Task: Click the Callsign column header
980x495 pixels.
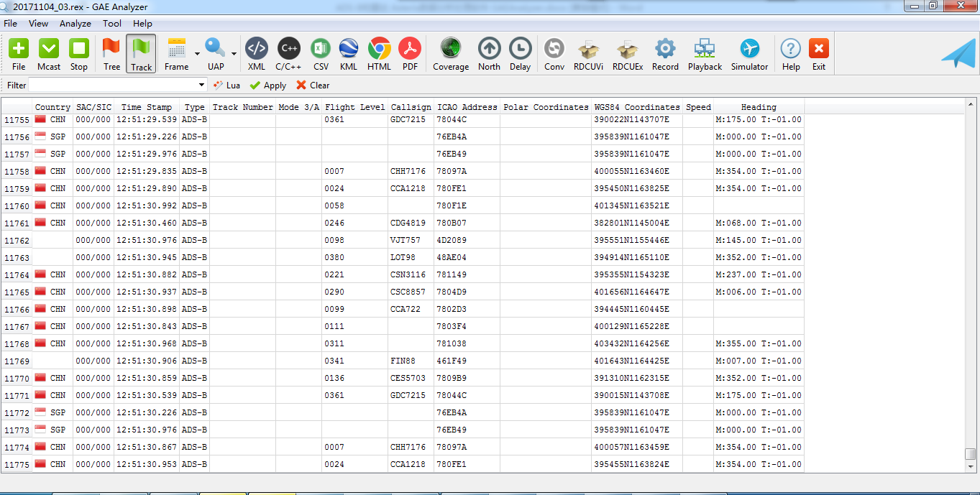Action: 411,107
